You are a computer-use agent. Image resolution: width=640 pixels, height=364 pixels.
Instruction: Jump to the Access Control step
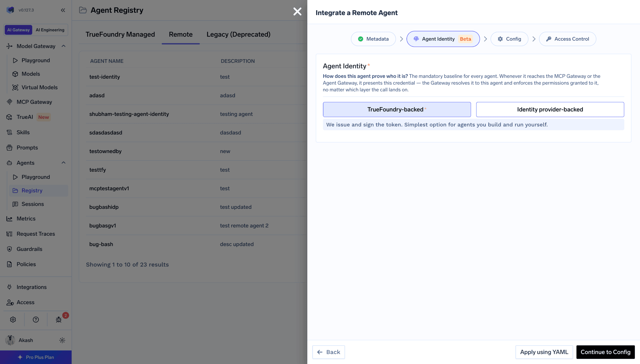pos(567,39)
